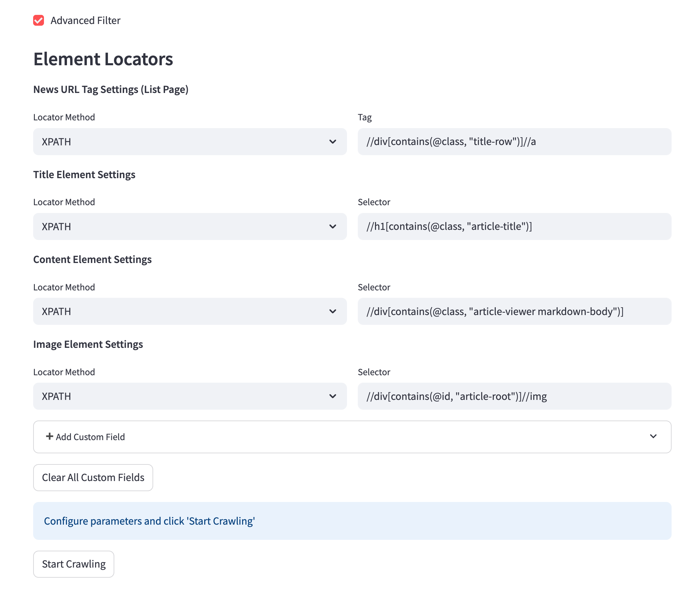Expand the Add Custom Field section

352,437
